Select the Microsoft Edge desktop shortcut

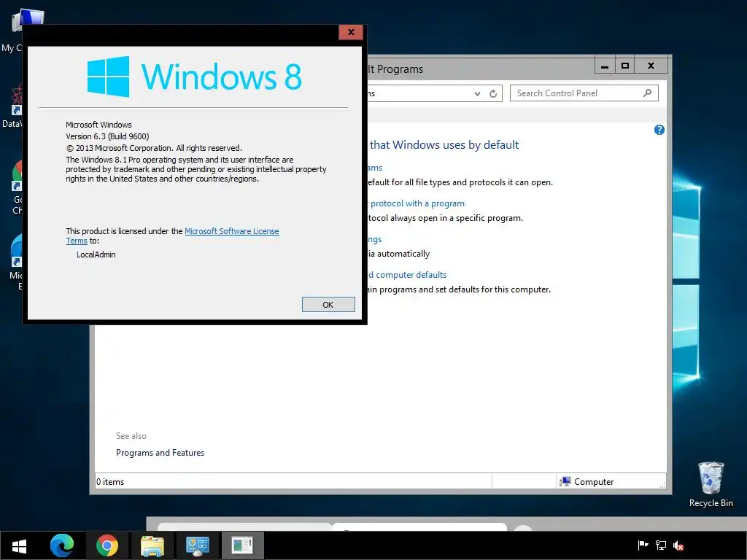coord(15,262)
